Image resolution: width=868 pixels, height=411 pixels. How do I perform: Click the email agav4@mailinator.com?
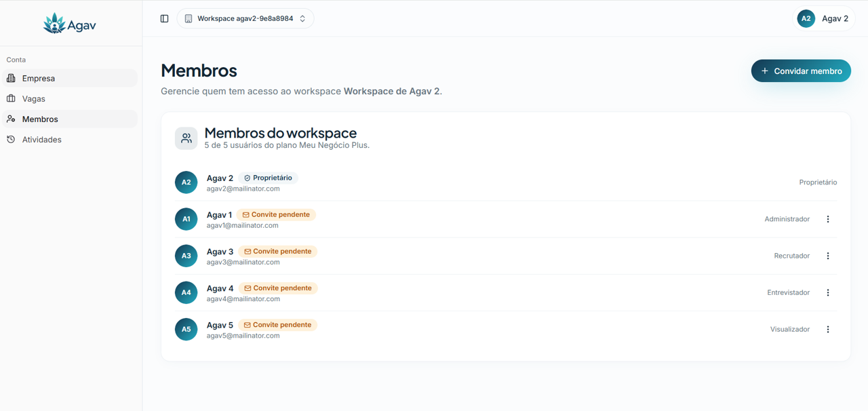click(243, 298)
